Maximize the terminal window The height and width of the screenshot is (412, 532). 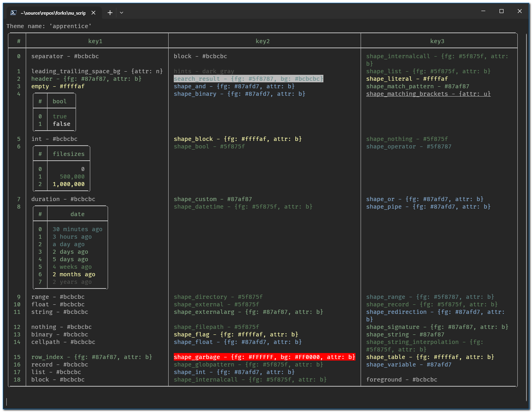click(502, 11)
